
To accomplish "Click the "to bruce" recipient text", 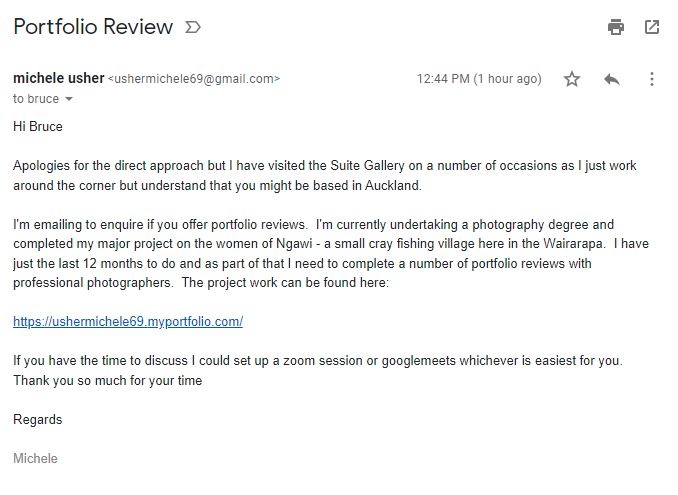I will 35,99.
